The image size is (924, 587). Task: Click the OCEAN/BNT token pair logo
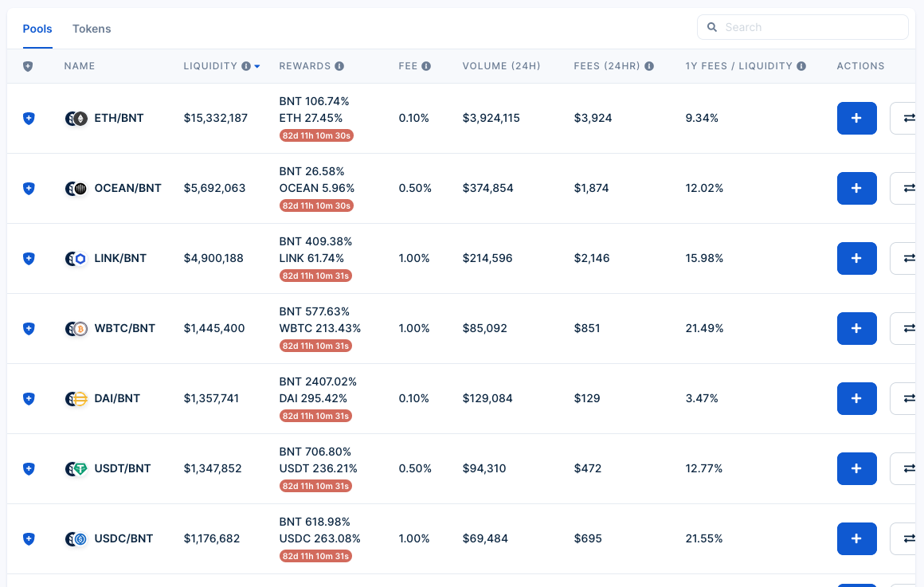[x=76, y=188]
